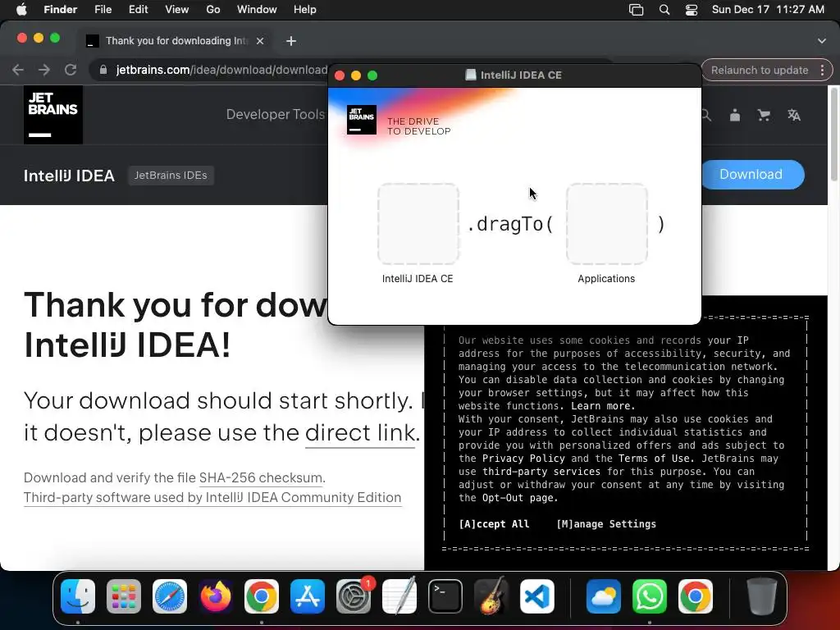
Task: Launch Safari from the Dock
Action: pyautogui.click(x=170, y=596)
